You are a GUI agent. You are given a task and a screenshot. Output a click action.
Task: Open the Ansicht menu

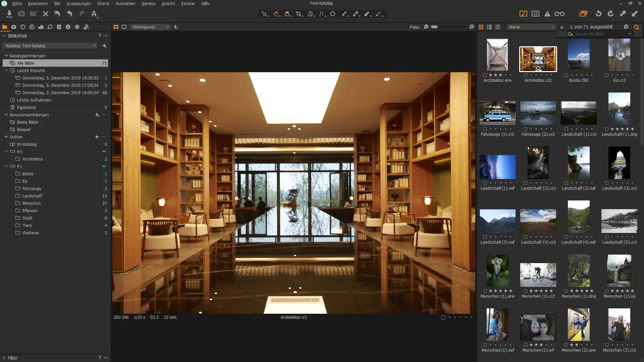[x=168, y=3]
